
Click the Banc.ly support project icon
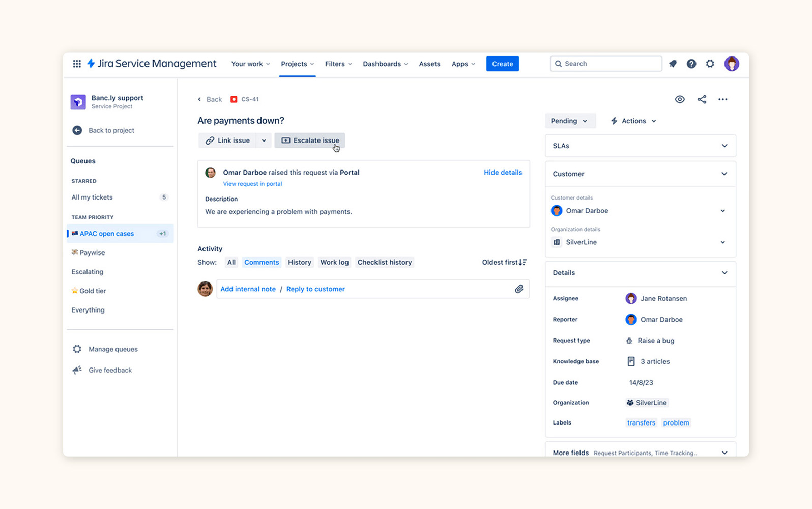point(78,102)
